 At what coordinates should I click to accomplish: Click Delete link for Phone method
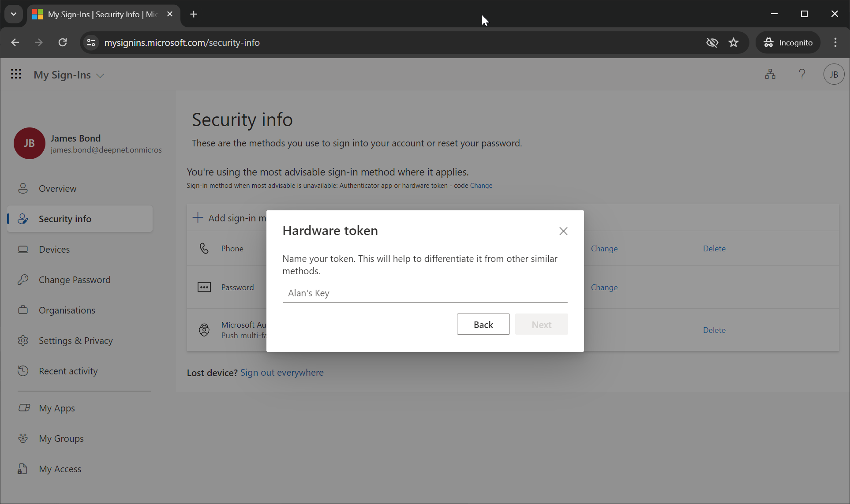click(714, 249)
